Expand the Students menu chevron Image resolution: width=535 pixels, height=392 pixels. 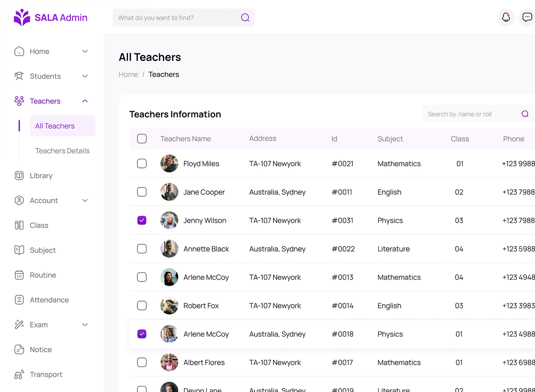tap(85, 76)
